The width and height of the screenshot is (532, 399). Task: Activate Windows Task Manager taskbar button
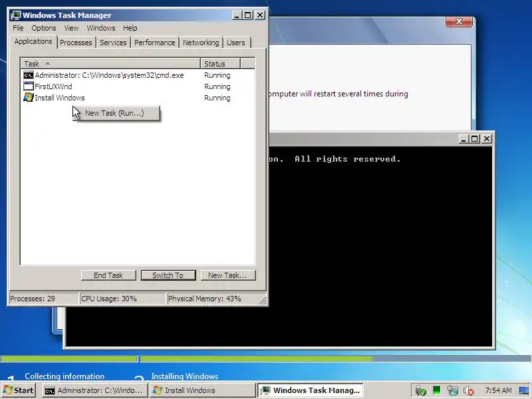click(x=310, y=390)
